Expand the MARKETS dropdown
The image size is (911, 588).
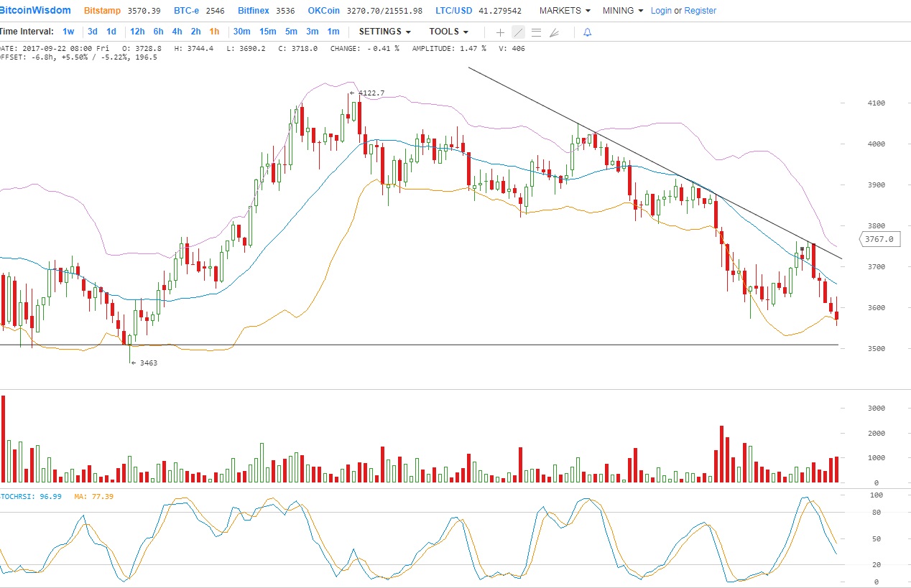(x=565, y=11)
